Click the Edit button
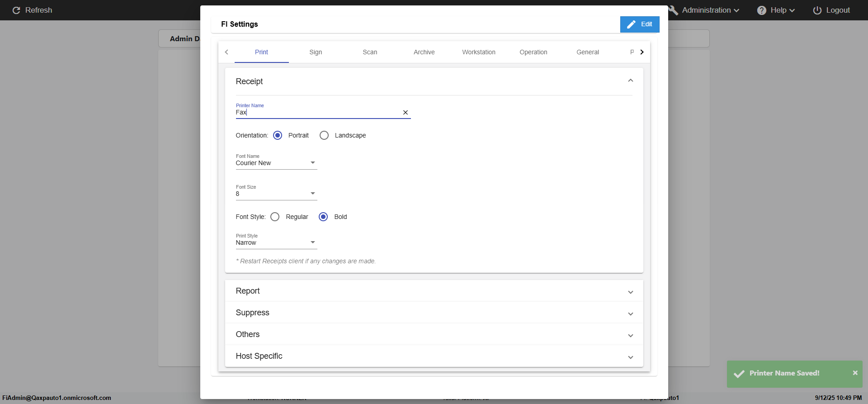Image resolution: width=868 pixels, height=404 pixels. tap(640, 24)
